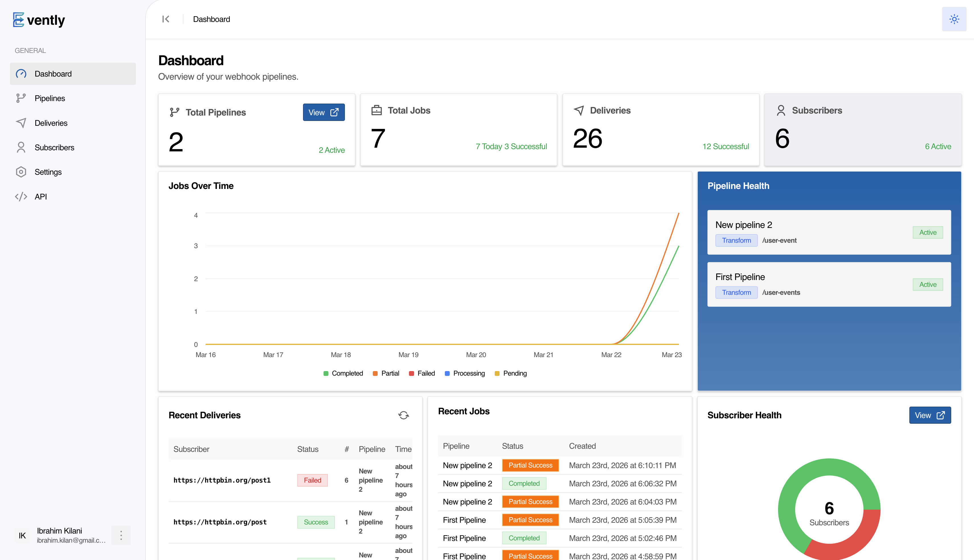Click the Subscribers sidebar icon
Viewport: 974px width, 560px height.
coord(21,147)
